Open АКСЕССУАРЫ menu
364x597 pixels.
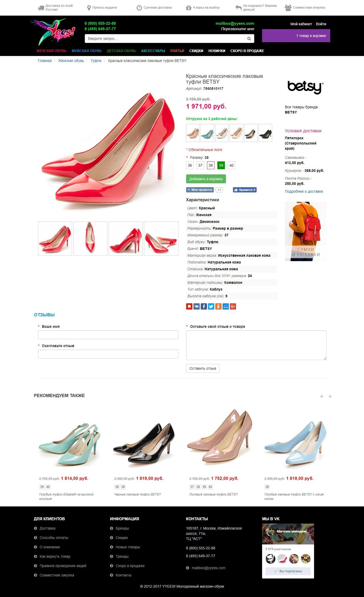pyautogui.click(x=153, y=51)
